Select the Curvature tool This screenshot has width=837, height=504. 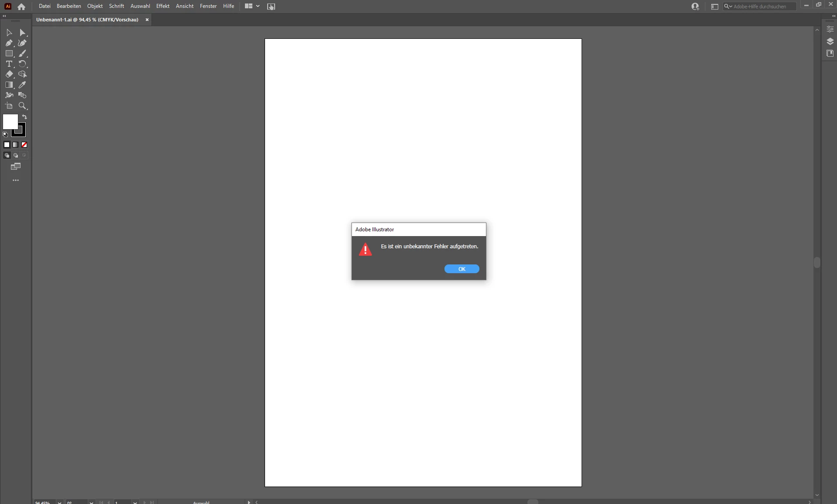[23, 43]
